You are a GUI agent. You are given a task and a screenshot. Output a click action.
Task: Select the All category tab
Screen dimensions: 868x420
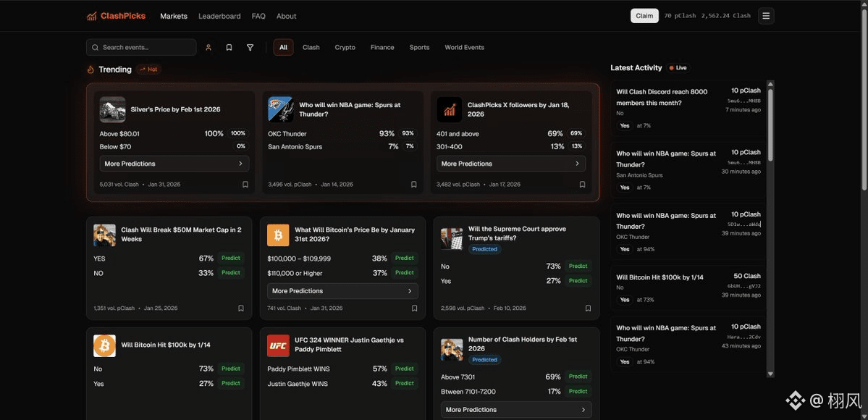[x=284, y=48]
